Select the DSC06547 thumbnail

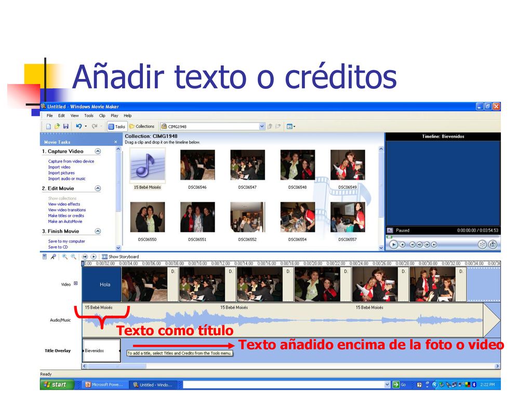(247, 165)
